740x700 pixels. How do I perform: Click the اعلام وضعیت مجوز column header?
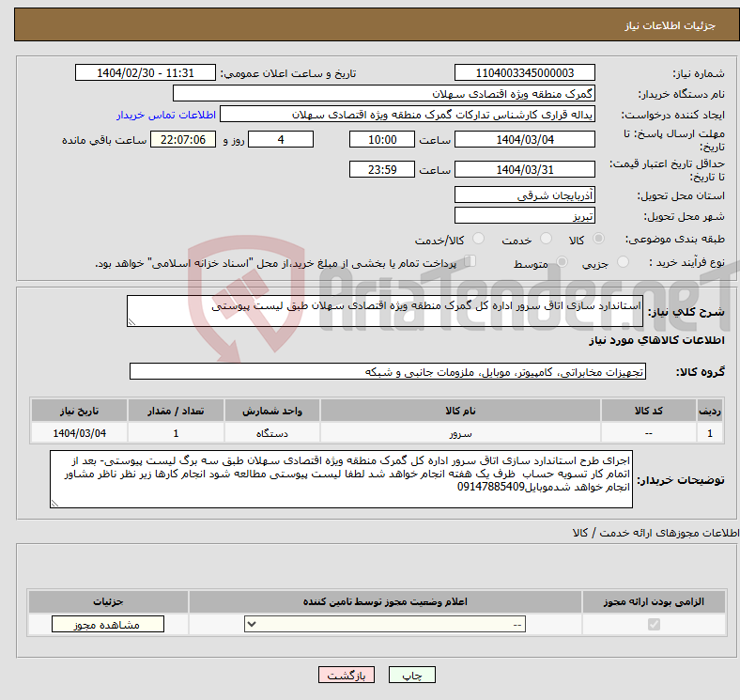[385, 601]
